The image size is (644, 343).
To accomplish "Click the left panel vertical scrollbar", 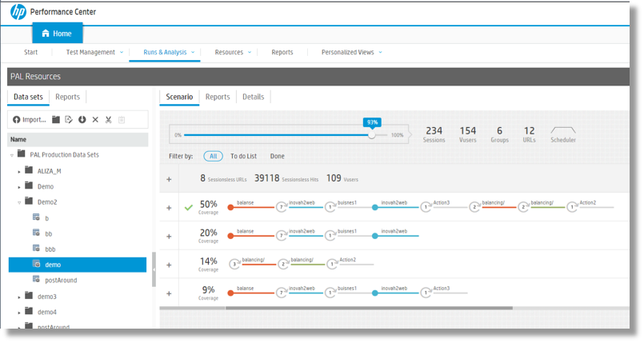I will [x=154, y=269].
